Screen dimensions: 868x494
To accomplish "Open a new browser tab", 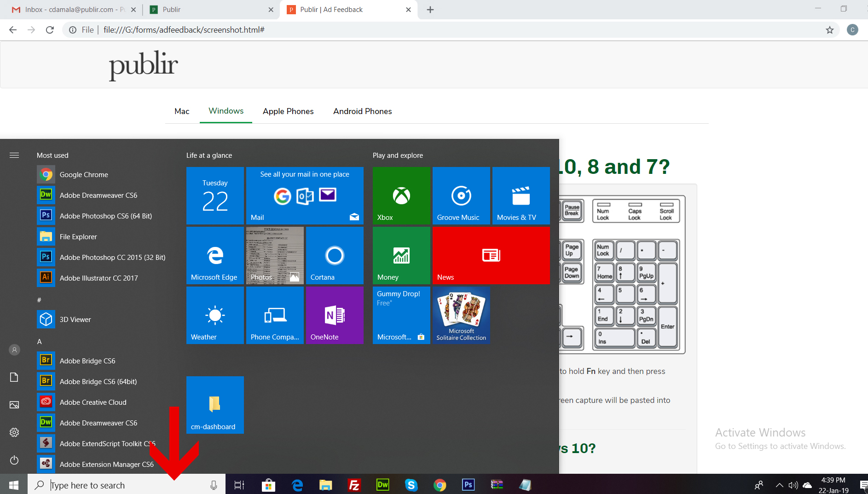I will click(430, 10).
